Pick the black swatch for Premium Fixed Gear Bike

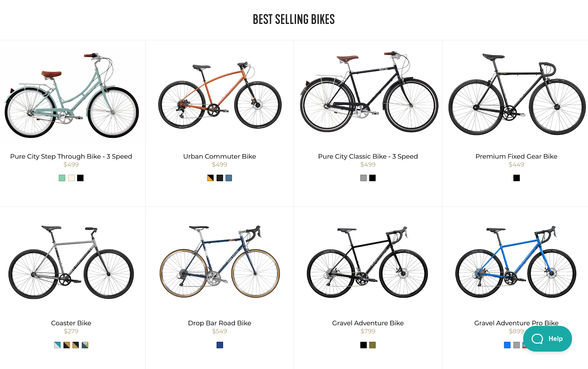(x=516, y=178)
